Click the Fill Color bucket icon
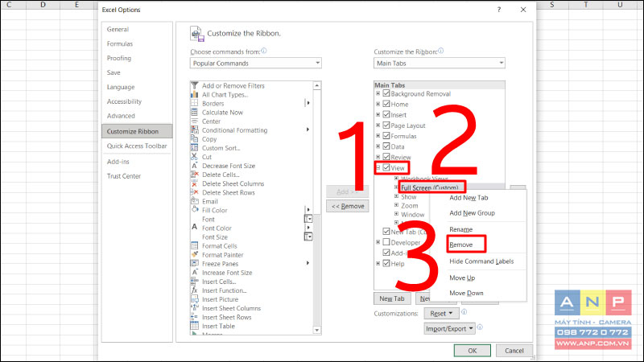This screenshot has width=644, height=362. (x=195, y=210)
